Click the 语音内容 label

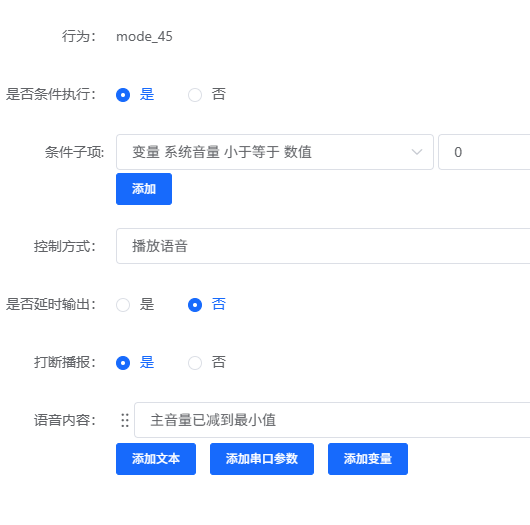[65, 420]
